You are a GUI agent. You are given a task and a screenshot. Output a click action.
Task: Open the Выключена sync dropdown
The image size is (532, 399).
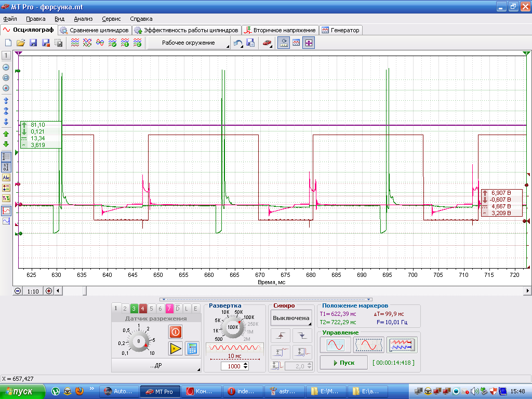coord(291,318)
